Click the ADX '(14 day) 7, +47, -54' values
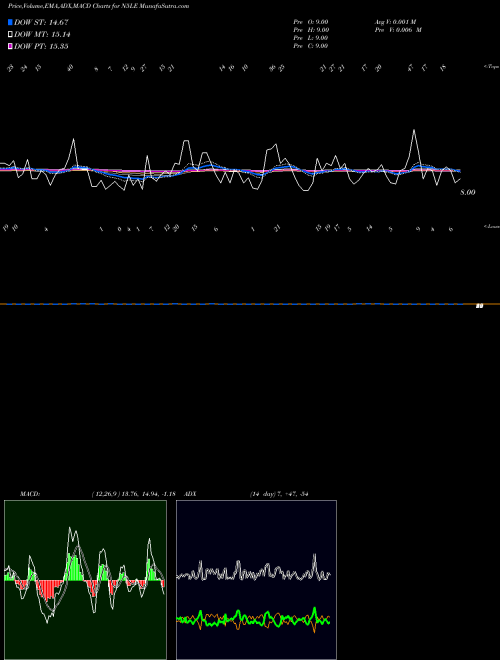The width and height of the screenshot is (500, 660). (279, 494)
